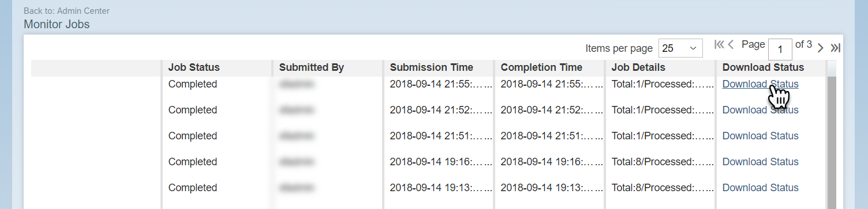This screenshot has height=209, width=868.
Task: Download Status for 19:16 job
Action: [x=760, y=162]
